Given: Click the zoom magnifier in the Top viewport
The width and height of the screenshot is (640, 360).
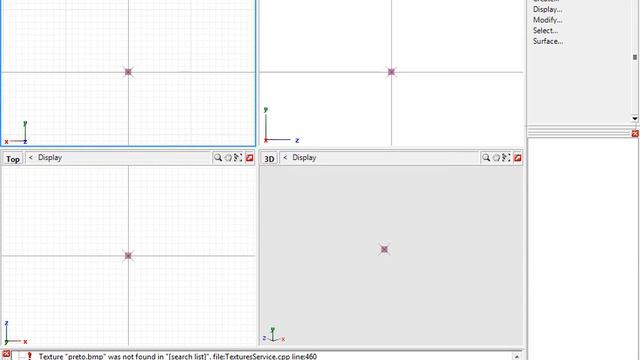Looking at the screenshot, I should pos(218,158).
